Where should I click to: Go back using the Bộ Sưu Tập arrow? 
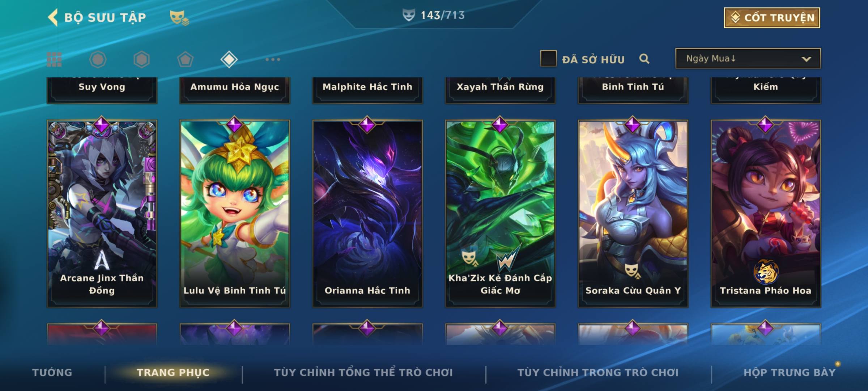(53, 17)
